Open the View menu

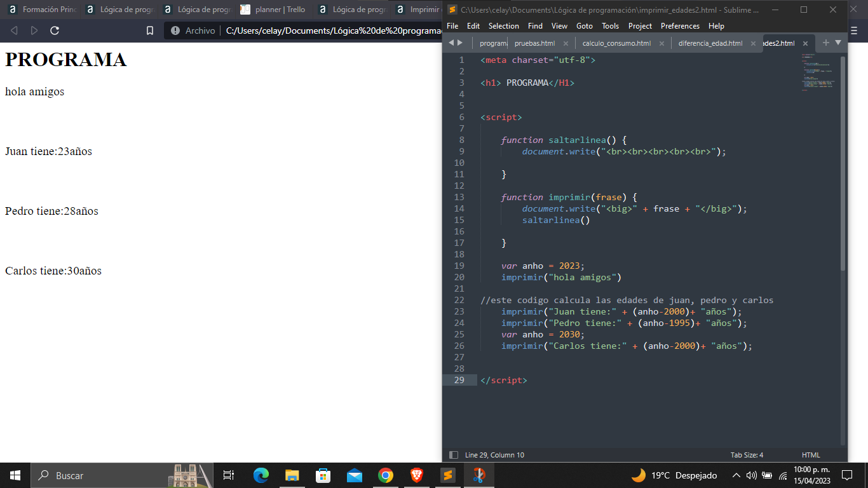[x=559, y=26]
